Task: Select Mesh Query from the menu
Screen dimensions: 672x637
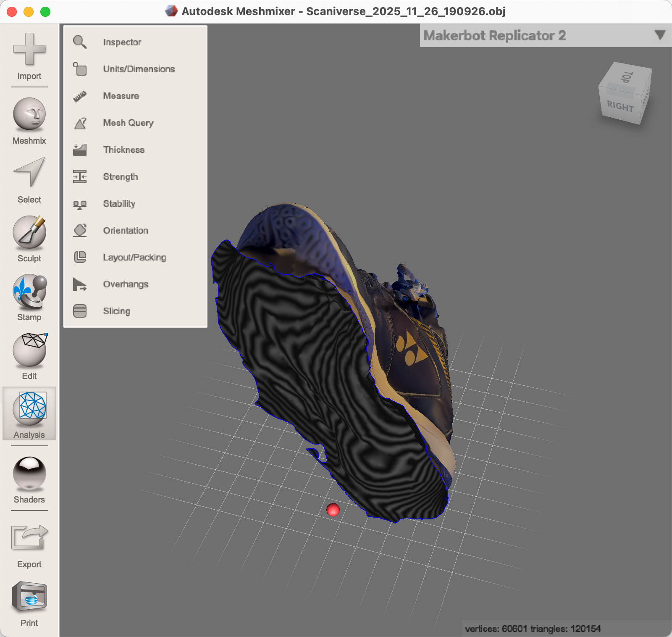Action: (x=128, y=123)
